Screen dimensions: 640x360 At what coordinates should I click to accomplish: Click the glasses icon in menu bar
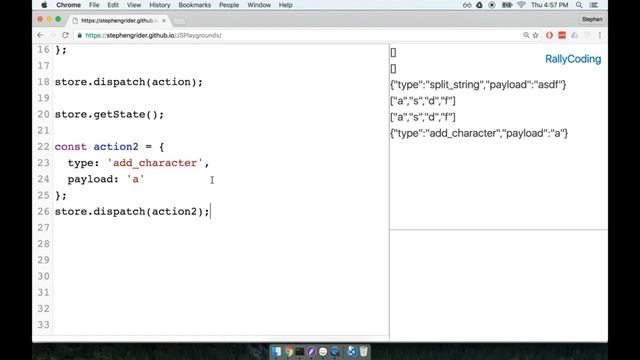click(467, 5)
